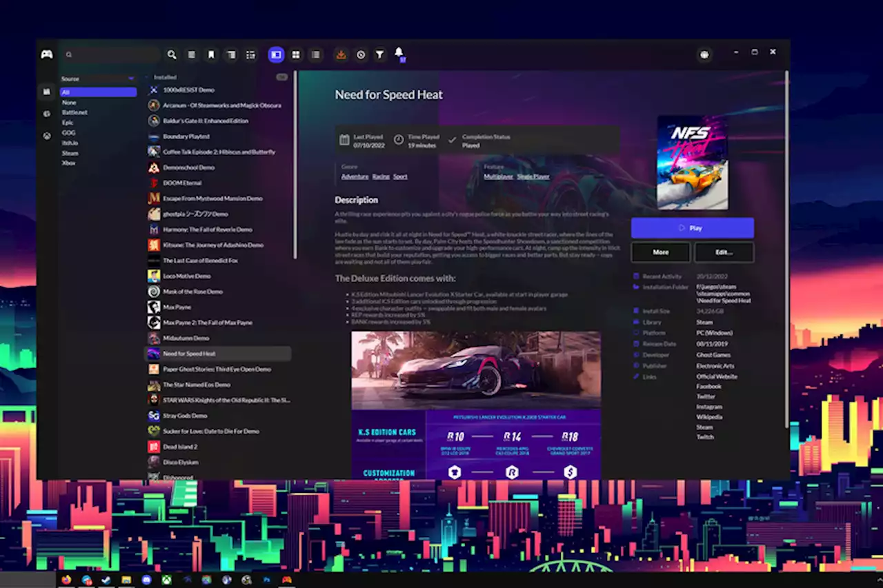This screenshot has height=588, width=883.
Task: Click the magnifier search icon in toolbar
Action: (x=172, y=54)
